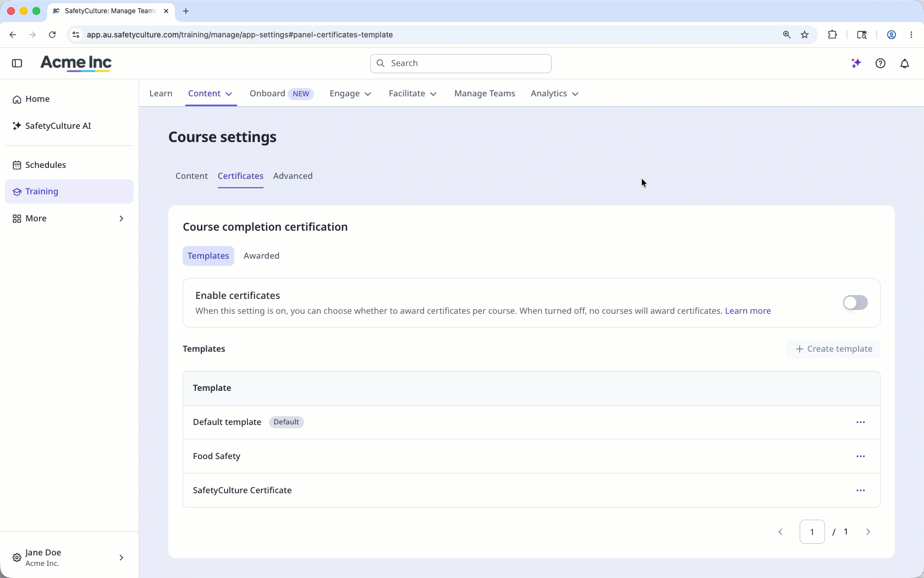Open the Onboard NEW tab
The image size is (924, 578).
(x=281, y=94)
